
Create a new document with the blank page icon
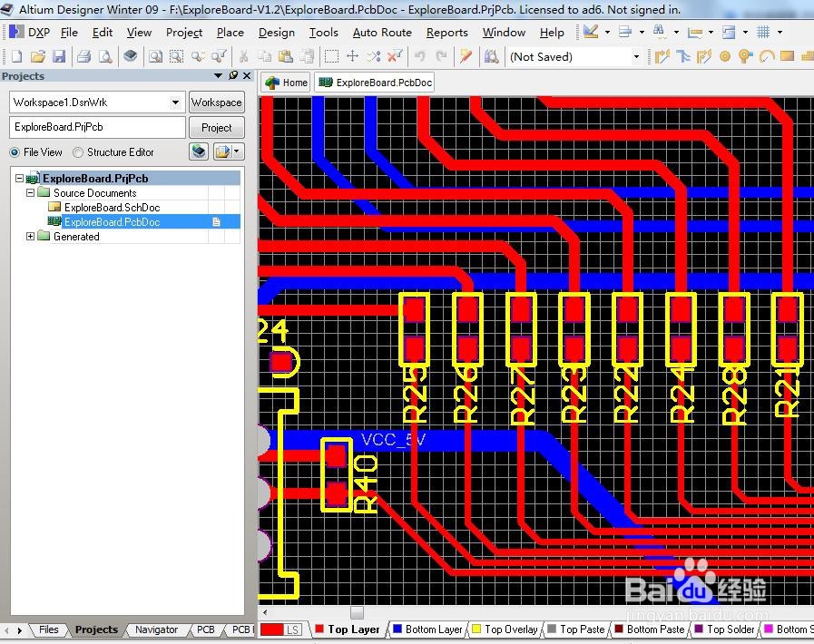[x=16, y=56]
